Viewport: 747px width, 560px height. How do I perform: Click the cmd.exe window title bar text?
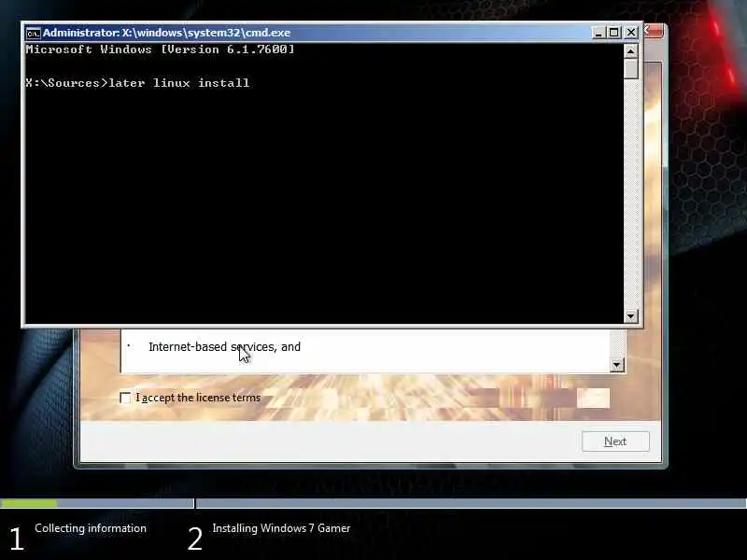(x=166, y=33)
